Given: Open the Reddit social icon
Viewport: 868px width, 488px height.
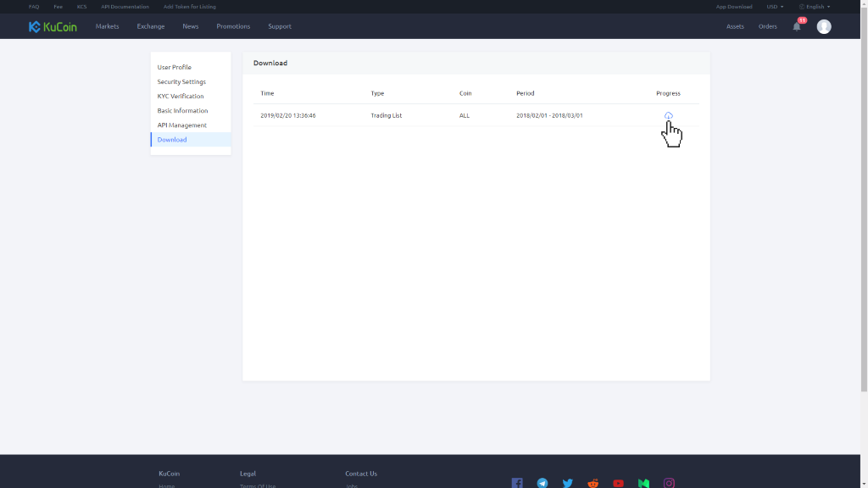Looking at the screenshot, I should (593, 483).
